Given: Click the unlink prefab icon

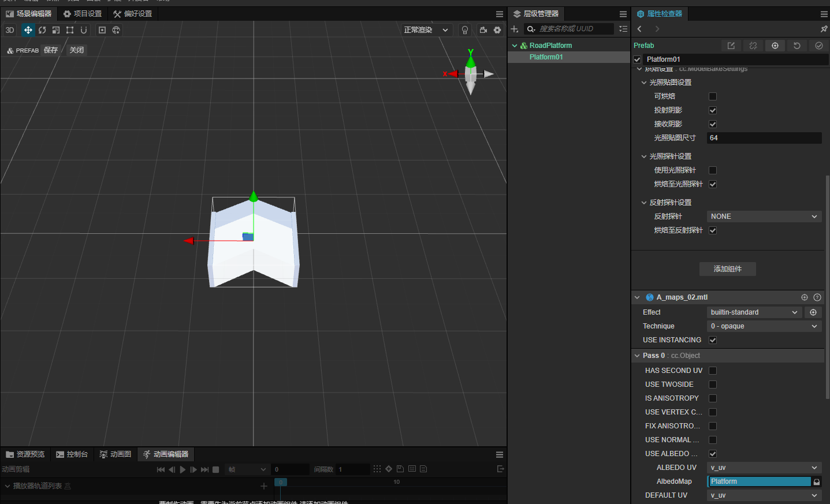Looking at the screenshot, I should point(753,46).
